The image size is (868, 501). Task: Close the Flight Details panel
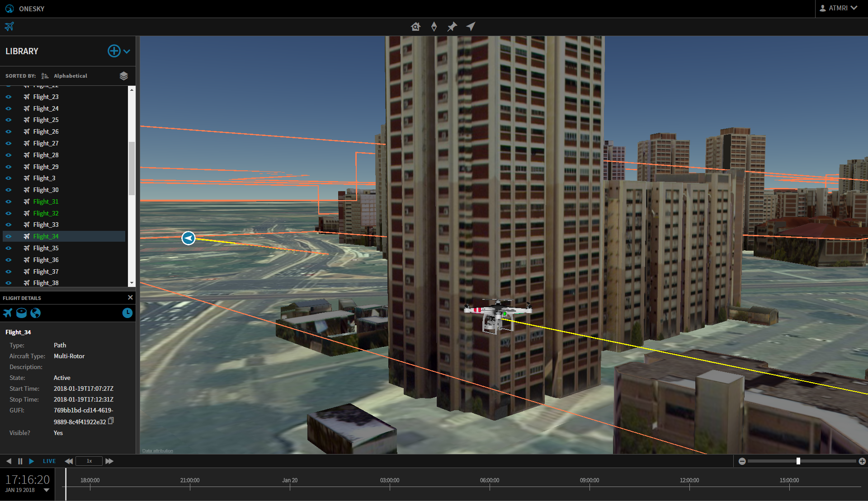(130, 297)
